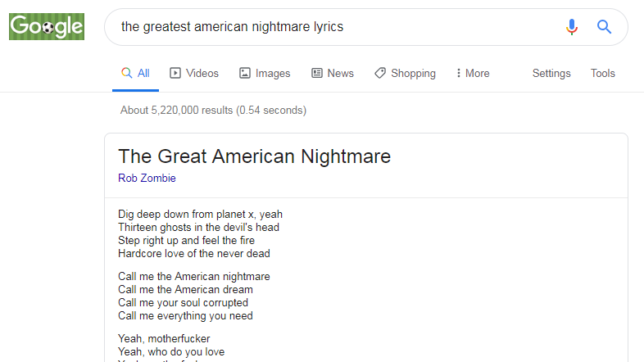The height and width of the screenshot is (362, 644).
Task: Click inside the search query field
Action: tap(337, 27)
